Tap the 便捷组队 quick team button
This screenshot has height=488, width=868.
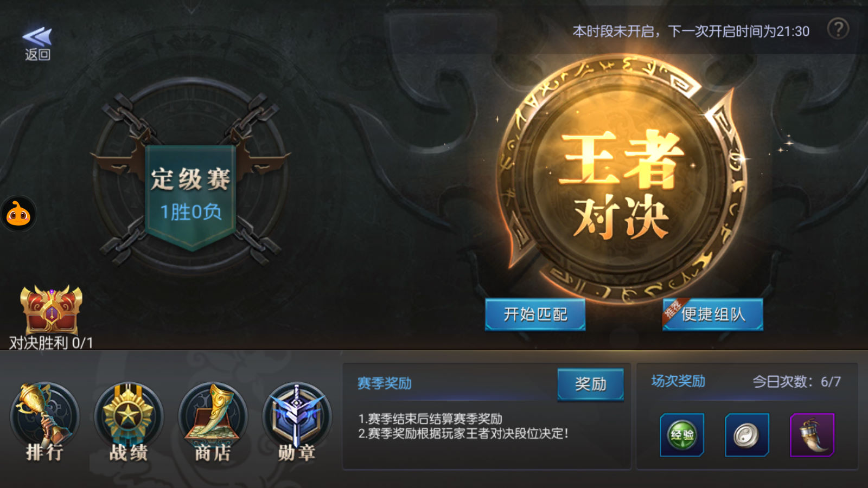pyautogui.click(x=713, y=314)
